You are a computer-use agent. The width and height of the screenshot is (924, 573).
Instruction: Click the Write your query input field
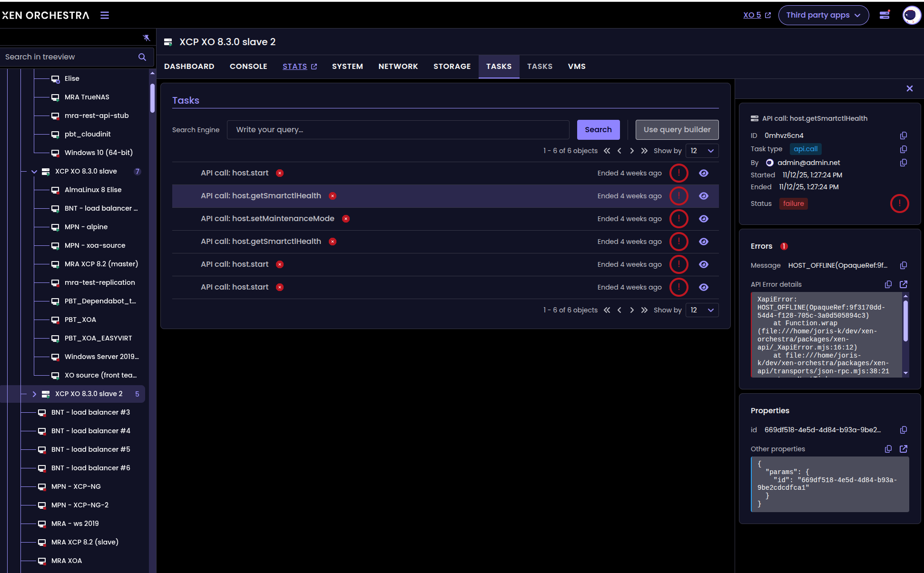[398, 130]
